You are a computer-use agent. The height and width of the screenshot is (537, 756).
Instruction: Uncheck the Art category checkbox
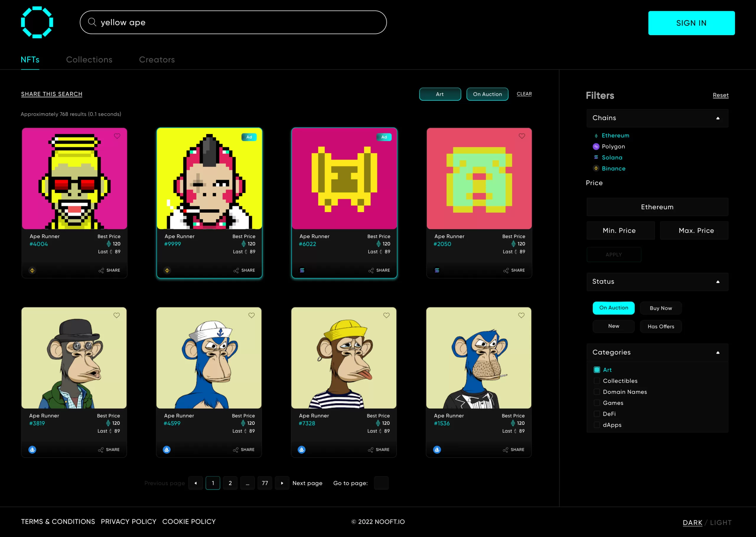[597, 370]
